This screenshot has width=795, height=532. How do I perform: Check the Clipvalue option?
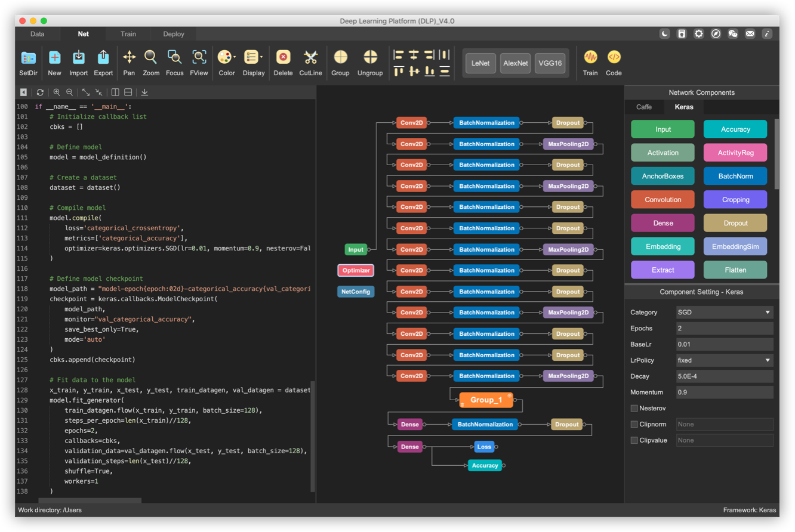pyautogui.click(x=634, y=441)
